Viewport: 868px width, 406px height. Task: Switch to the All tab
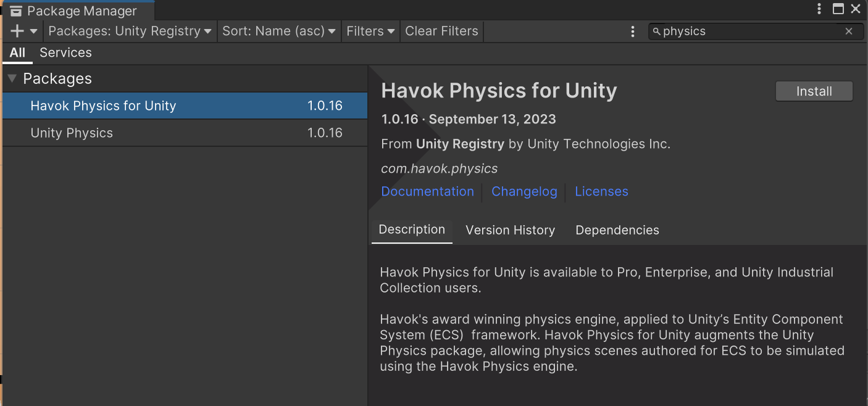pos(17,53)
